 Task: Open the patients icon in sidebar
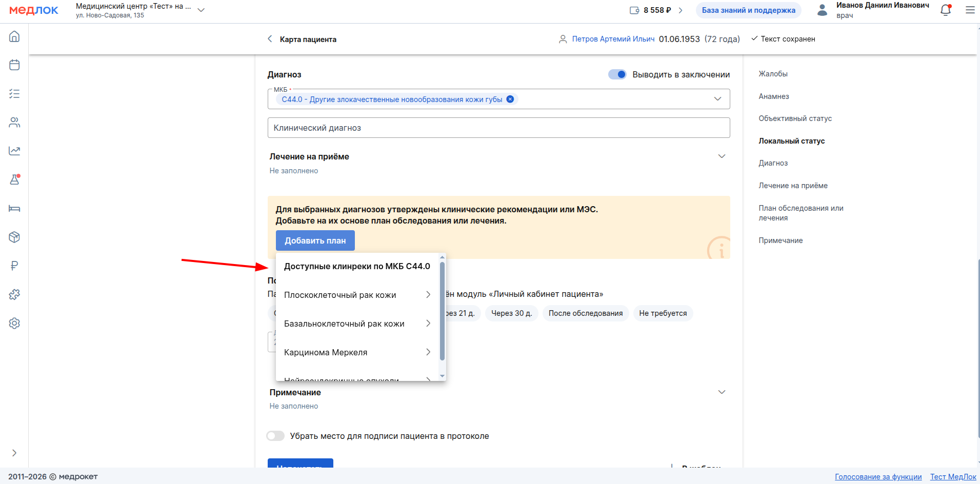click(x=14, y=123)
